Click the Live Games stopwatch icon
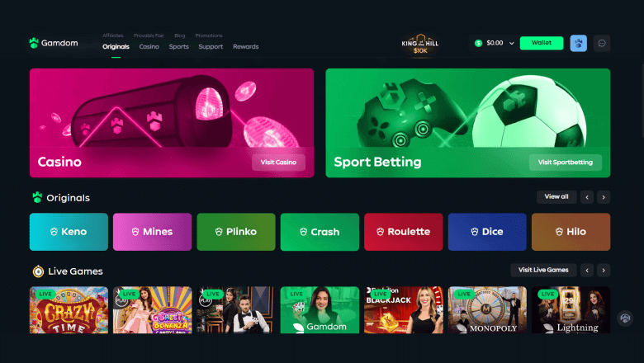 coord(38,271)
